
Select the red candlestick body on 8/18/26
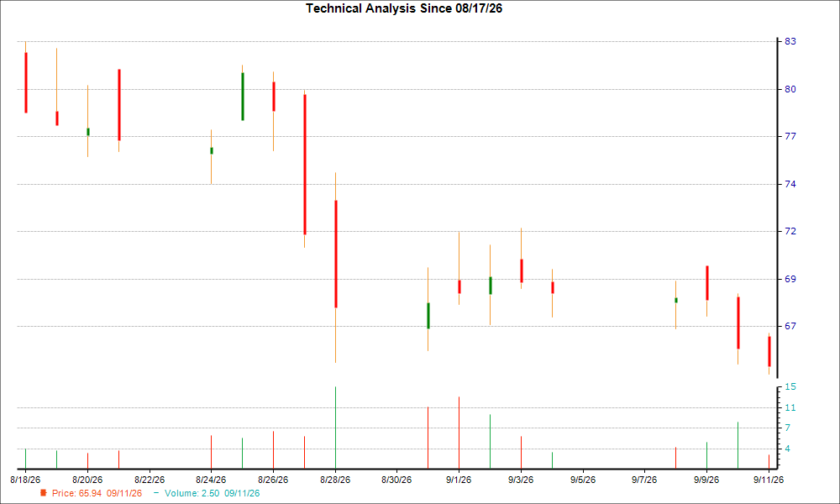(x=26, y=82)
